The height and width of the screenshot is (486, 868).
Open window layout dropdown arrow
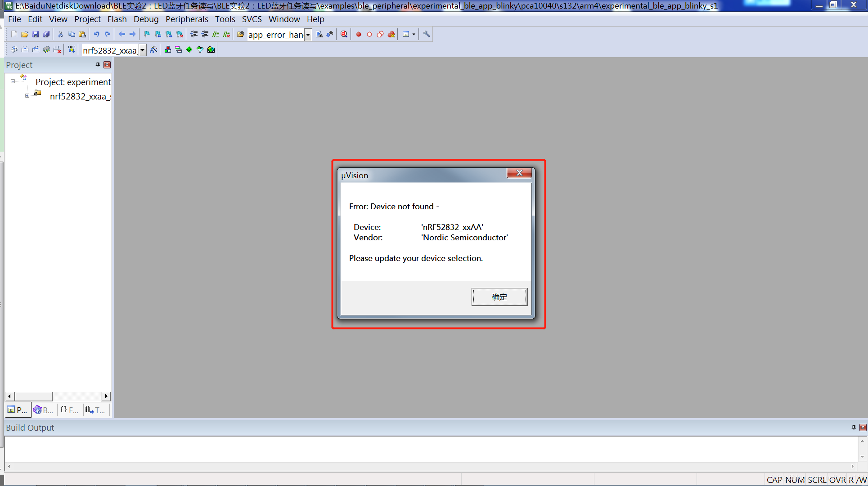pos(414,34)
